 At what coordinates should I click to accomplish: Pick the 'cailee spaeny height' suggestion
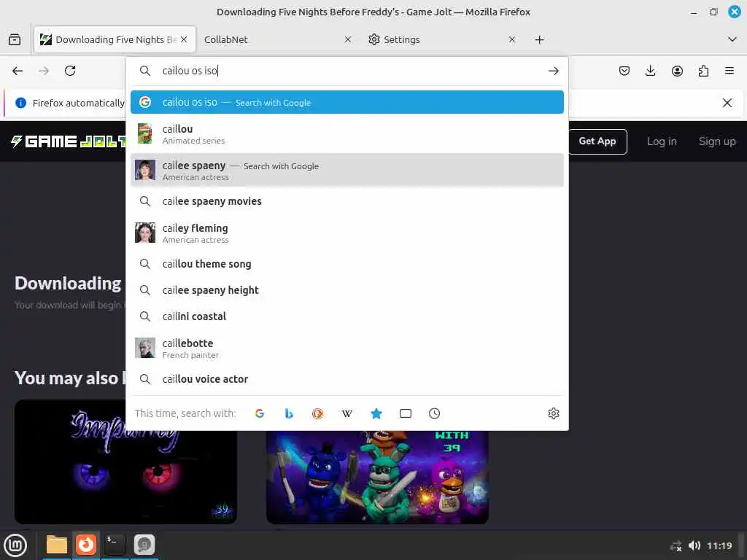347,290
